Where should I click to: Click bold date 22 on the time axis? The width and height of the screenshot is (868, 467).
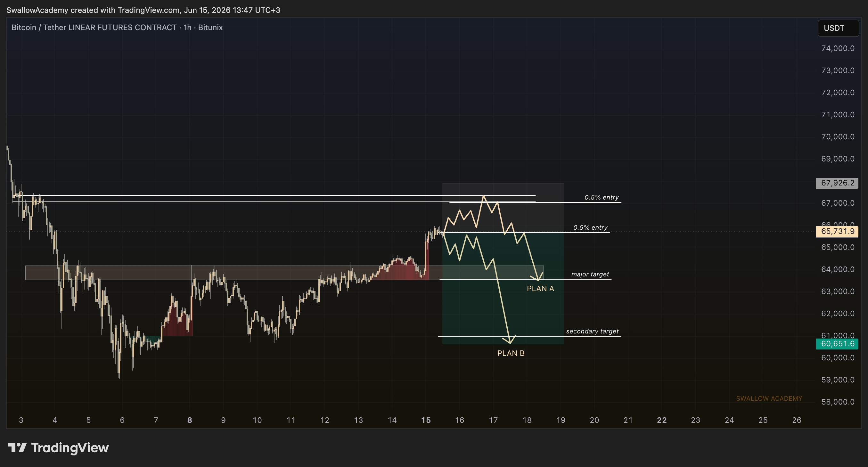pos(662,420)
